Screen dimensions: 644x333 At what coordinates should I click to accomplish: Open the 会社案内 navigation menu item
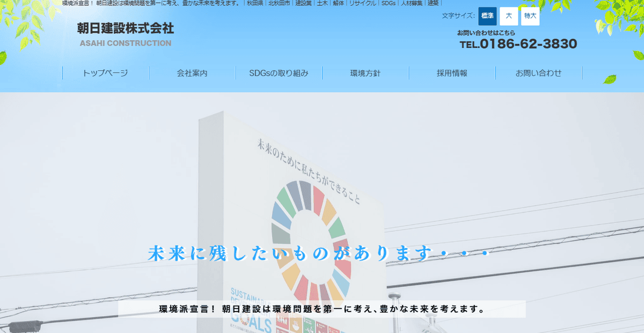point(192,73)
